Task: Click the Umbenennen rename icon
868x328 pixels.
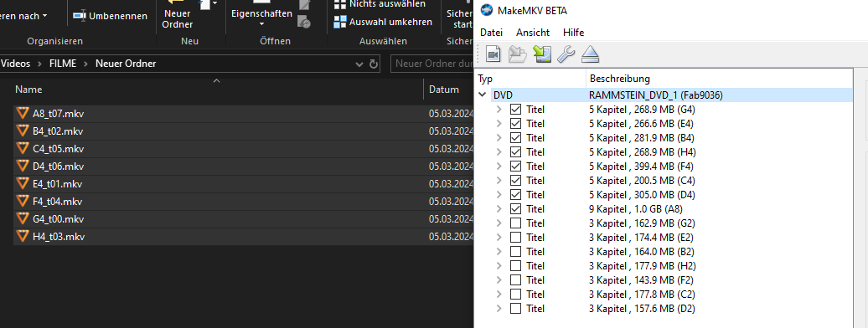Action: [x=80, y=16]
